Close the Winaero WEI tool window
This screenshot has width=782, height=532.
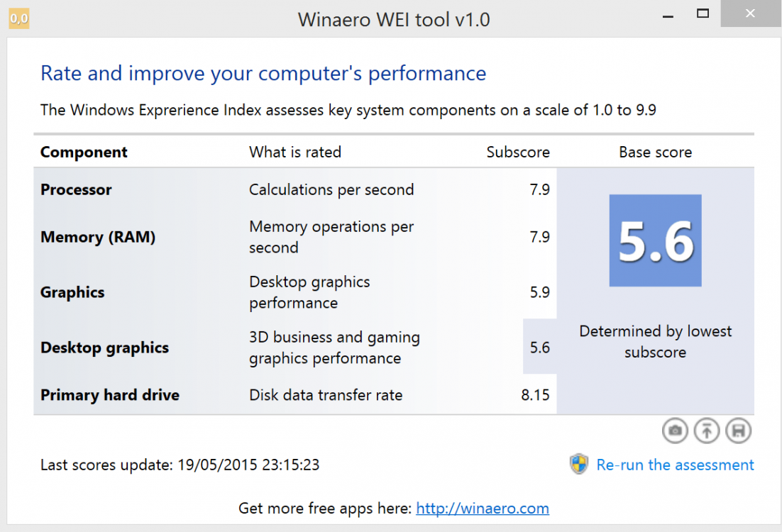coord(750,13)
